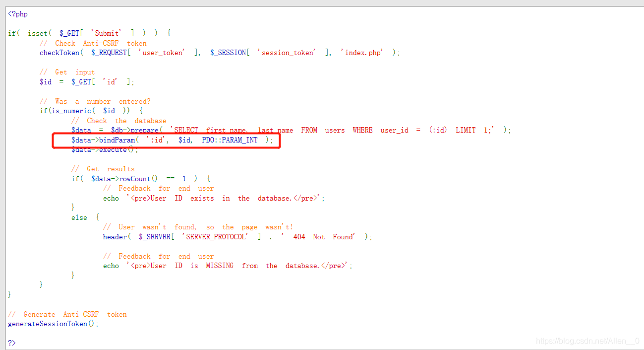Select the 'Was a number entered?' comment
This screenshot has width=644, height=350.
(x=95, y=101)
